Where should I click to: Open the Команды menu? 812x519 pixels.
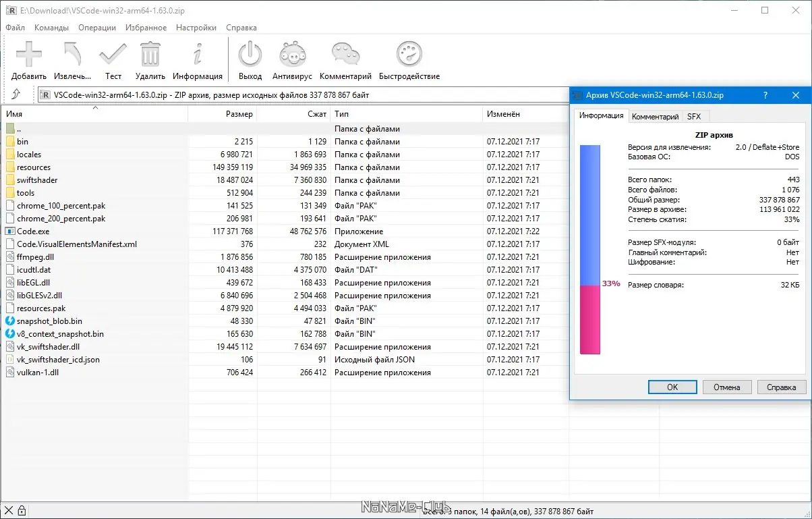point(52,28)
